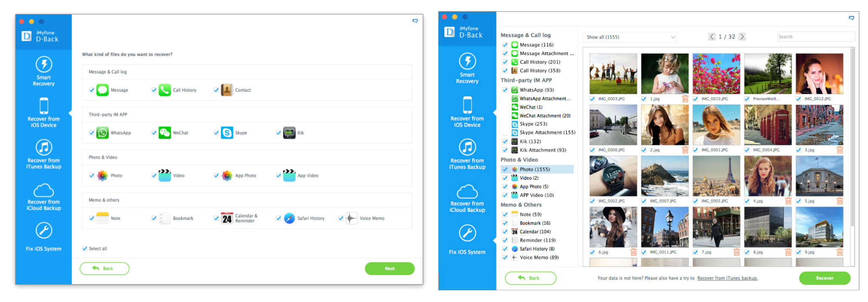Image resolution: width=868 pixels, height=302 pixels.
Task: Select Photo (1555) in the category list
Action: pos(537,169)
